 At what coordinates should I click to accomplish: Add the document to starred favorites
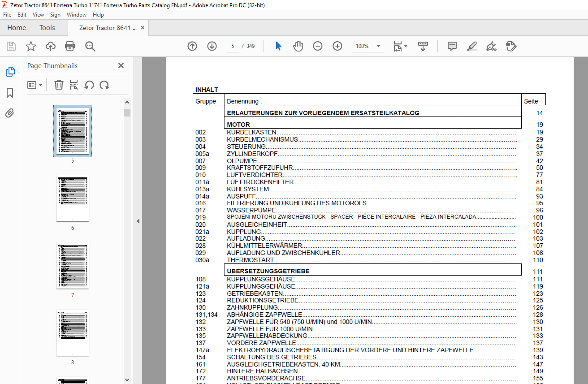click(30, 46)
